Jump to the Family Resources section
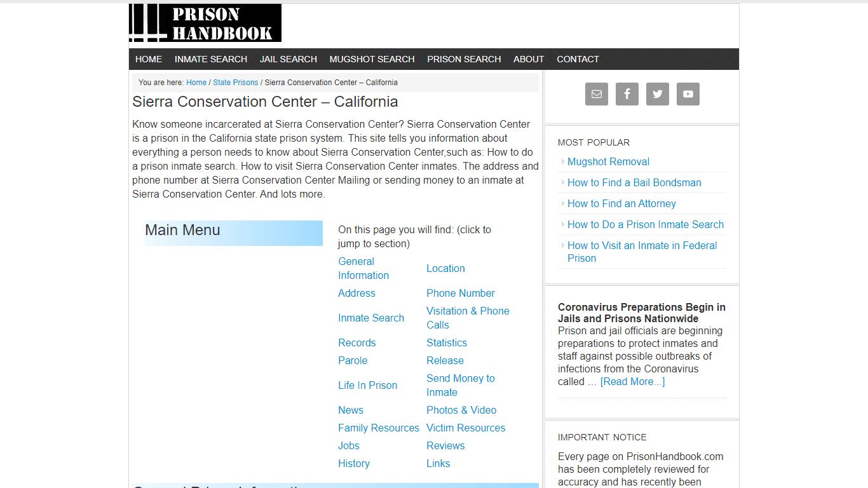The width and height of the screenshot is (868, 488). click(x=378, y=428)
